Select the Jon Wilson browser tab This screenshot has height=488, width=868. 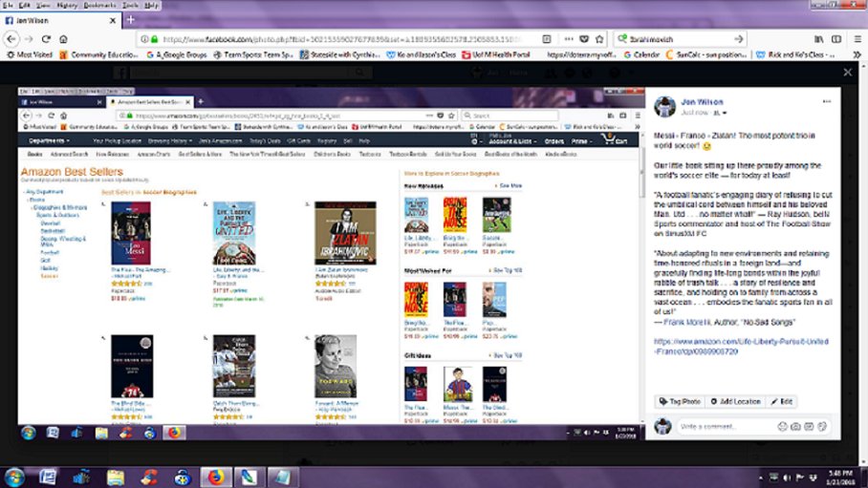click(x=61, y=20)
